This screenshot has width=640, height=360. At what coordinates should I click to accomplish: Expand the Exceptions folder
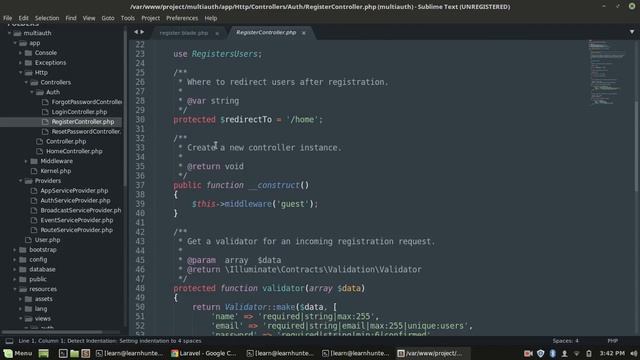click(x=20, y=62)
